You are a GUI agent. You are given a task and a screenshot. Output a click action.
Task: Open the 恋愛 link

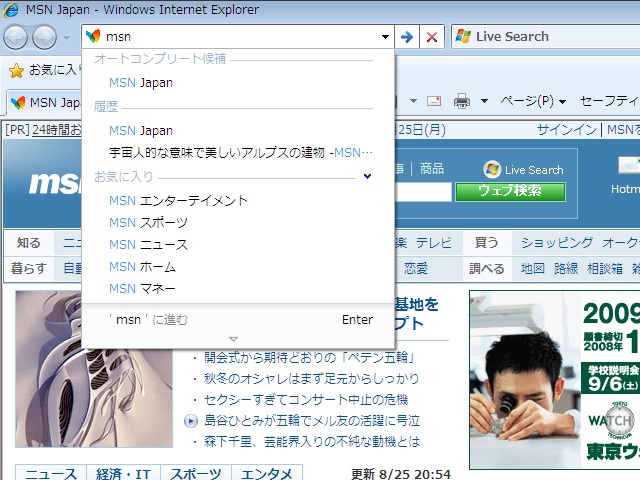[x=416, y=269]
